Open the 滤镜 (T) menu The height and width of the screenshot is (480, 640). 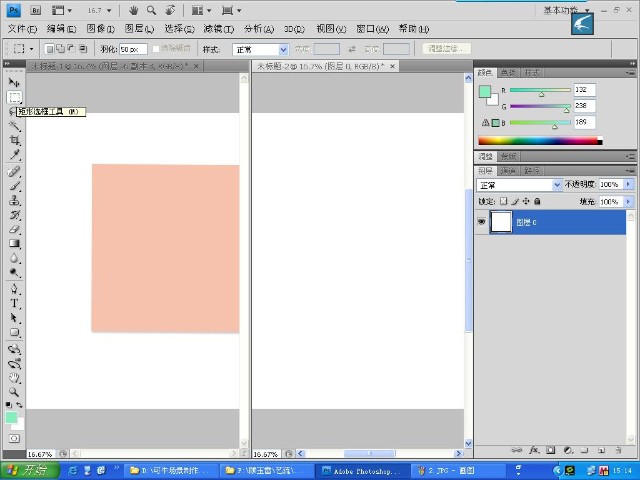pyautogui.click(x=218, y=29)
